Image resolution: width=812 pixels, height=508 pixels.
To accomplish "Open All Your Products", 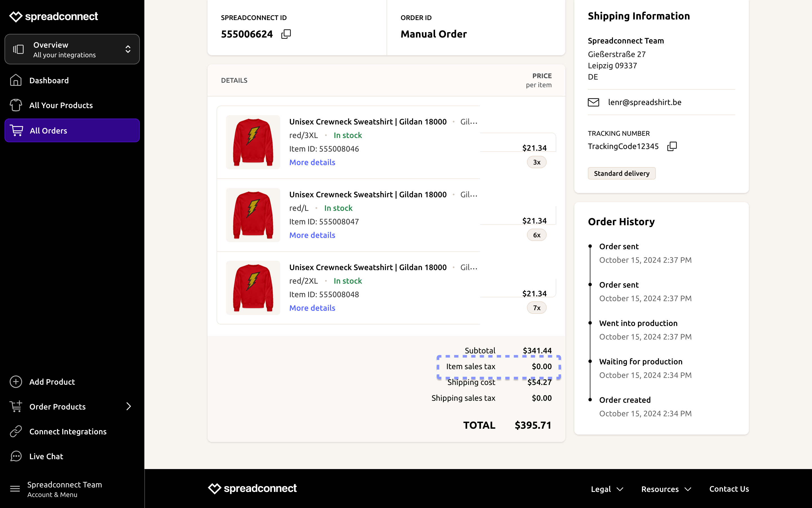I will point(61,105).
